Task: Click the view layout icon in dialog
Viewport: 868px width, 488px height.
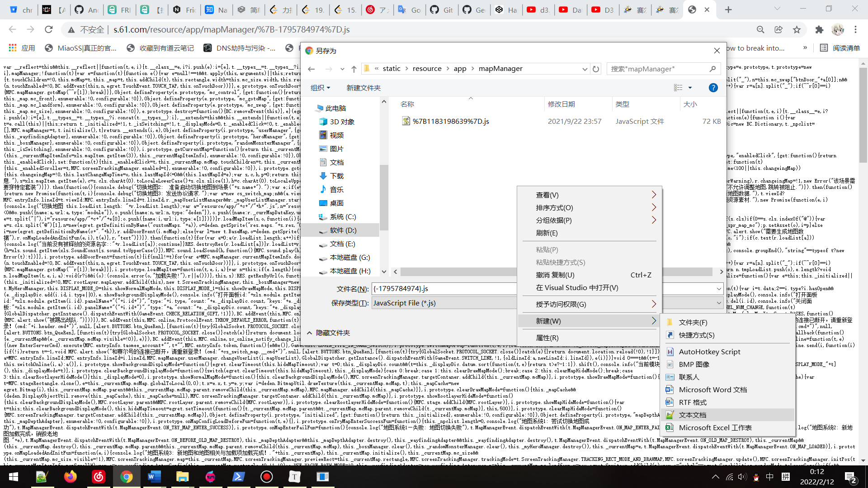Action: click(x=678, y=88)
